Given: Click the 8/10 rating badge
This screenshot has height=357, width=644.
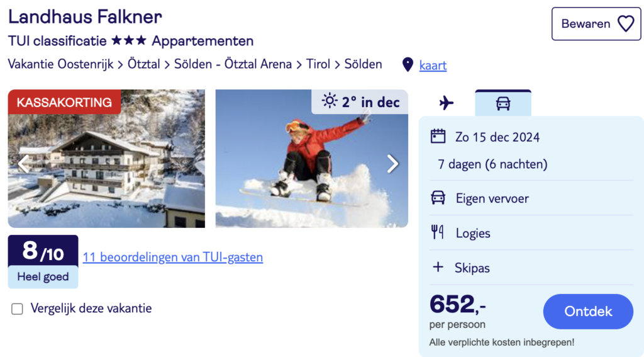Looking at the screenshot, I should coord(43,252).
